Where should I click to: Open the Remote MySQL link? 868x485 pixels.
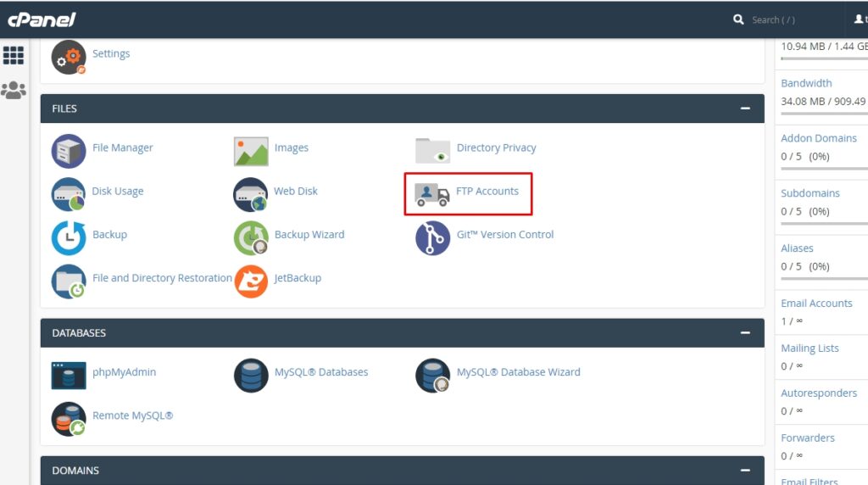coord(132,415)
